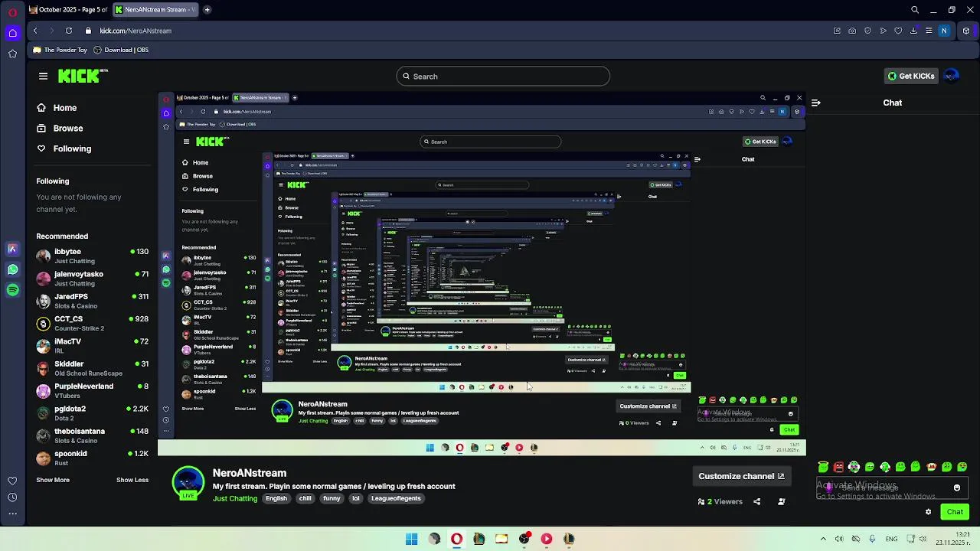Open recommended channel JaredFPS
Image resolution: width=980 pixels, height=551 pixels.
click(x=92, y=301)
